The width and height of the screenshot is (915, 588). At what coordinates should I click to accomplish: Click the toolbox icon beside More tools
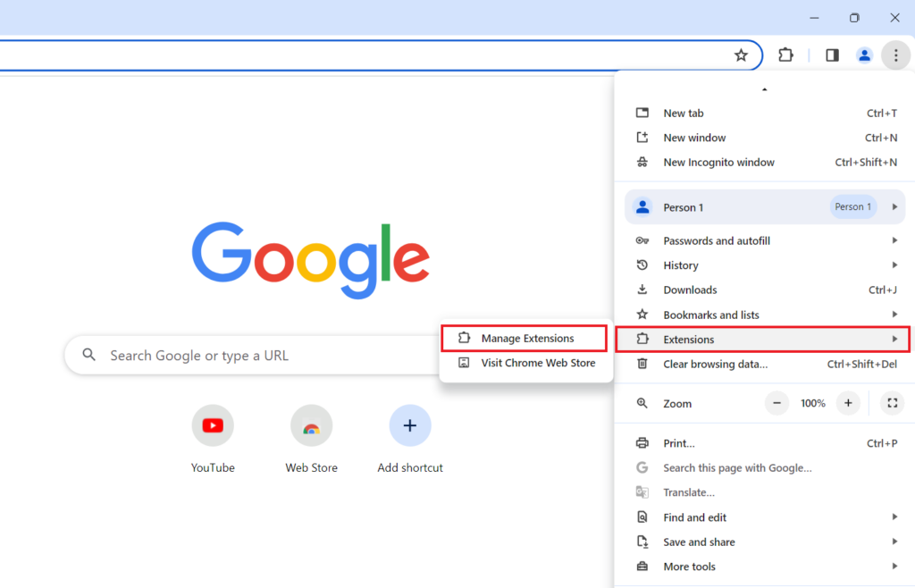(x=642, y=566)
